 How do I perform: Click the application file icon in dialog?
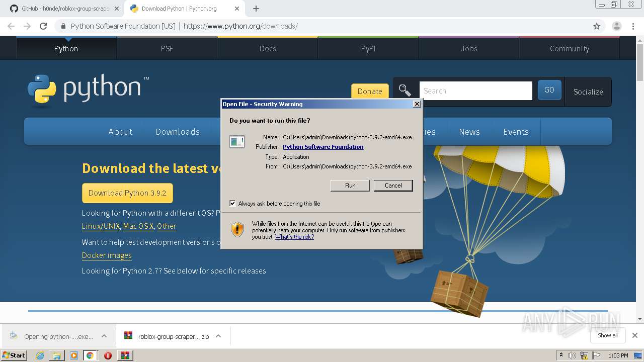coord(237,142)
